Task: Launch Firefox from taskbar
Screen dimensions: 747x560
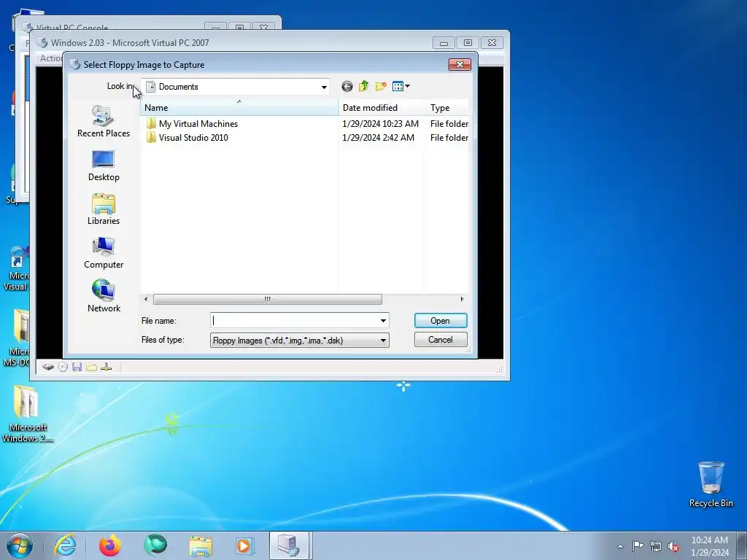Action: click(x=110, y=545)
